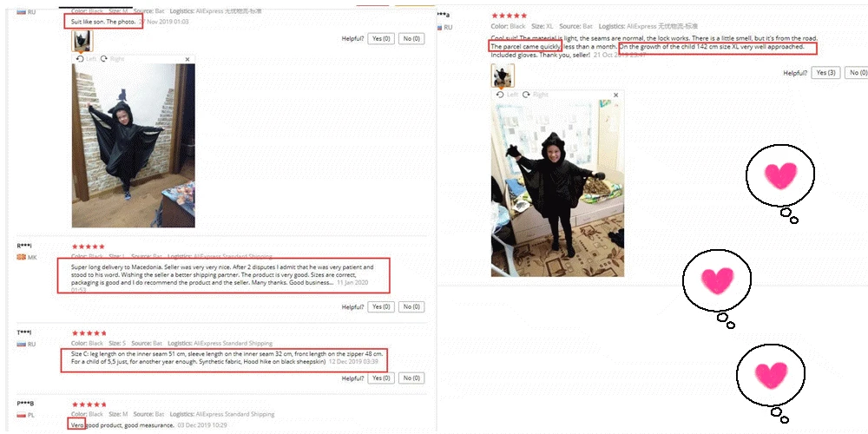The height and width of the screenshot is (434, 868).
Task: Click No (0) on the 'Suit like son' review
Action: (x=411, y=39)
